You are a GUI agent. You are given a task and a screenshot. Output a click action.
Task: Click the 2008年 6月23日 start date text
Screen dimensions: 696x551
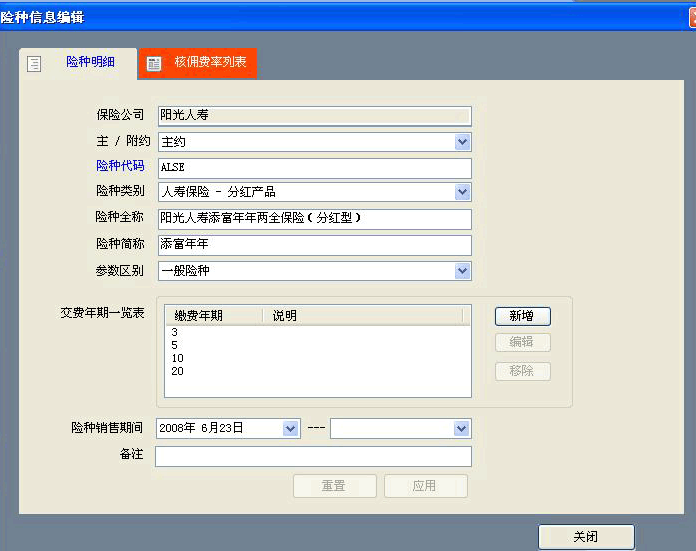pyautogui.click(x=201, y=428)
